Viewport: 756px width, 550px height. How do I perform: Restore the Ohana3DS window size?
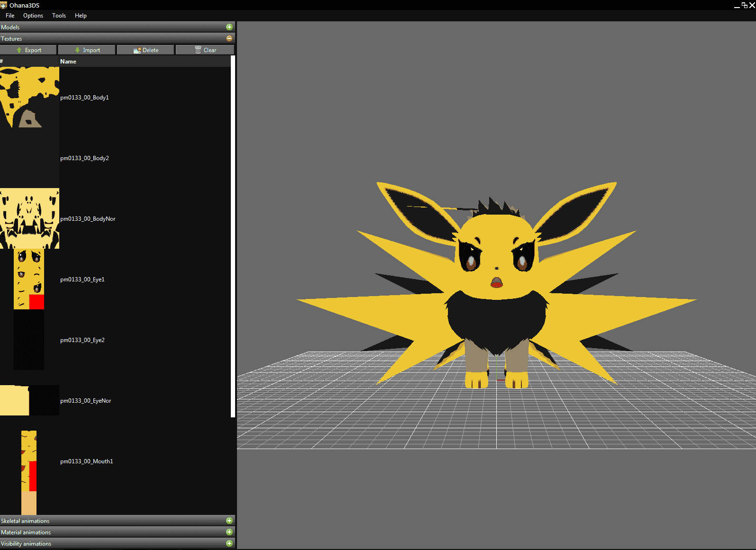(x=745, y=5)
